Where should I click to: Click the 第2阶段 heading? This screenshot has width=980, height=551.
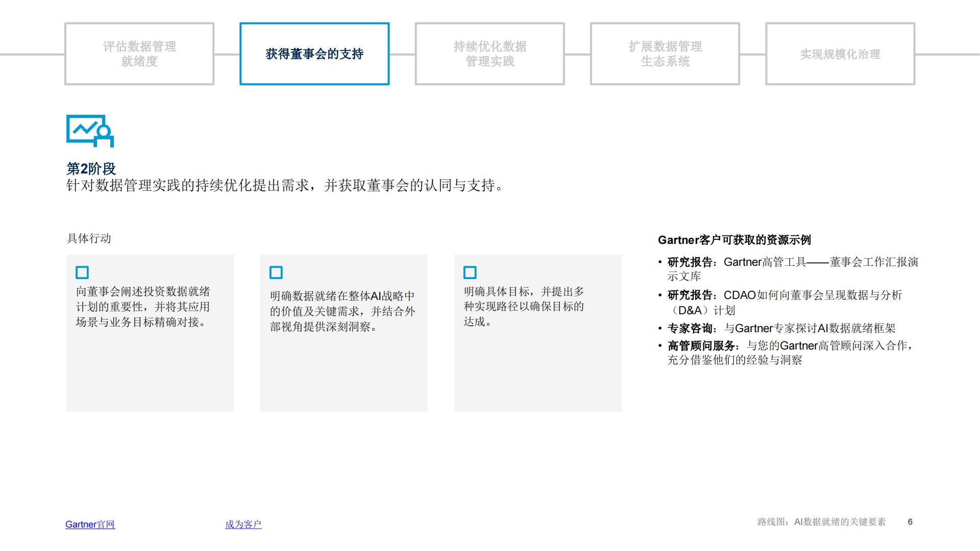[x=91, y=168]
